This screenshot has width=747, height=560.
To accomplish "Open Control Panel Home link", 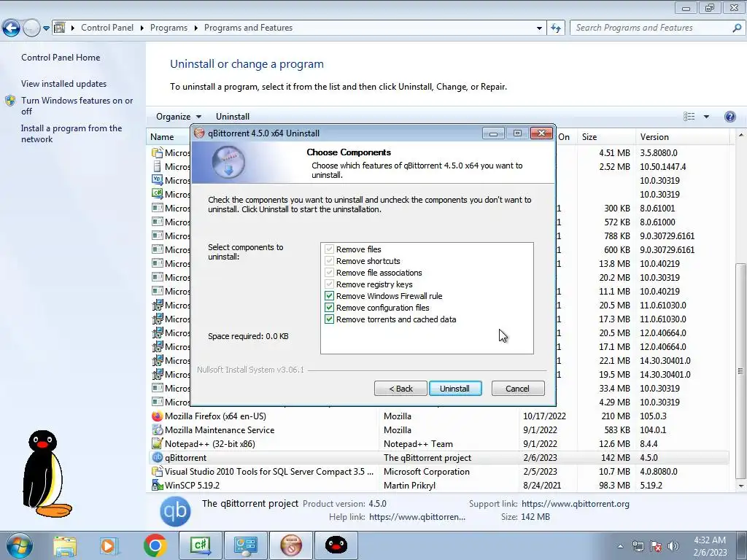I will pos(61,57).
